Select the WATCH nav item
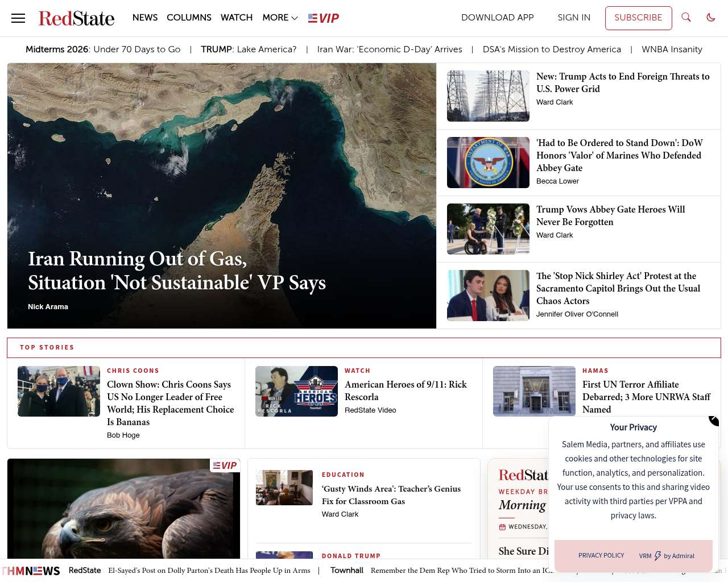The image size is (728, 582). [x=237, y=18]
